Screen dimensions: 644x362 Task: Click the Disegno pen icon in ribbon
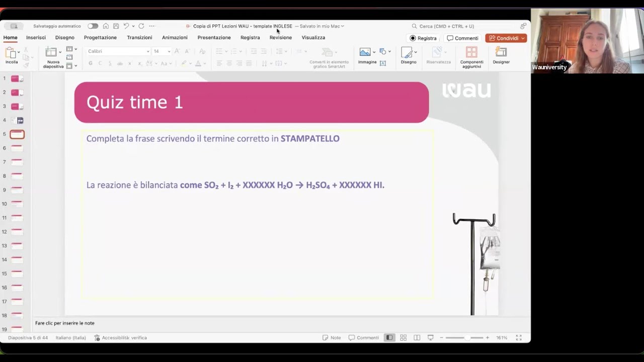point(407,52)
